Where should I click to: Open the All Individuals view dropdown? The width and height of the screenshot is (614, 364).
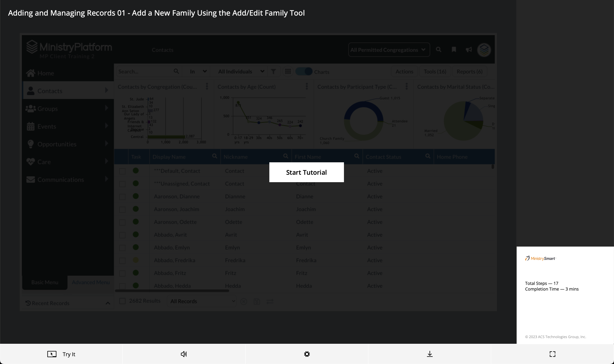point(241,72)
